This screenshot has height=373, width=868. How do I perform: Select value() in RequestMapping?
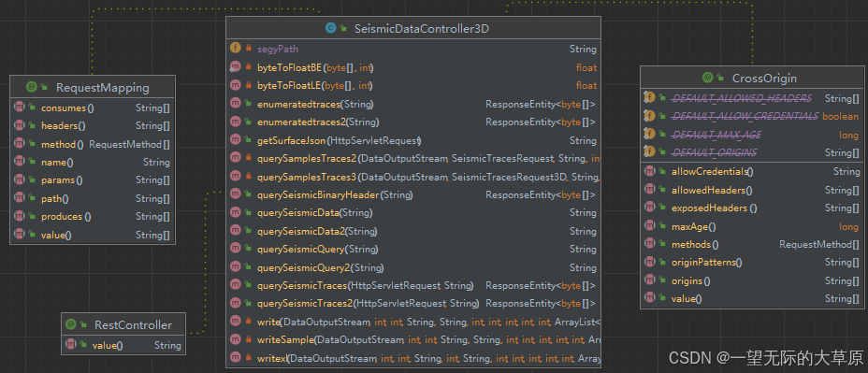(93, 235)
